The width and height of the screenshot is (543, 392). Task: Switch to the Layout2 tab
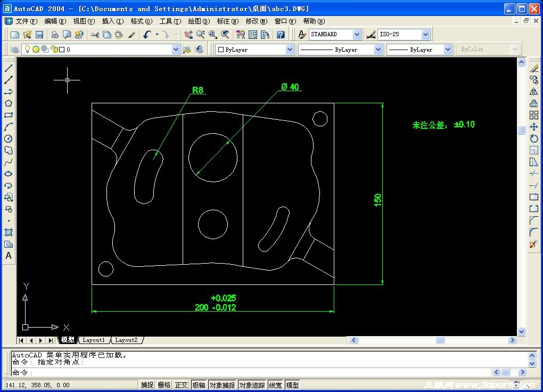[126, 340]
